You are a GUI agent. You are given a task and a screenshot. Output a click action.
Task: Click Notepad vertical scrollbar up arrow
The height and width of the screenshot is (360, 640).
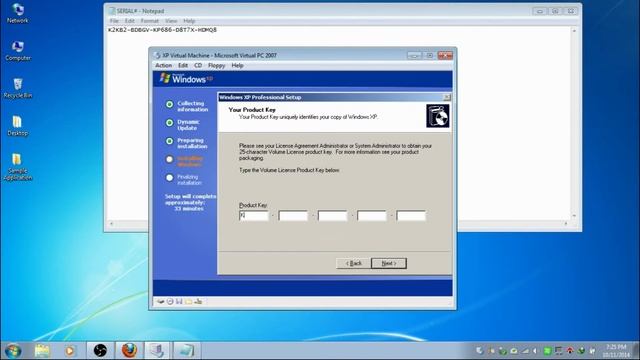coord(574,31)
